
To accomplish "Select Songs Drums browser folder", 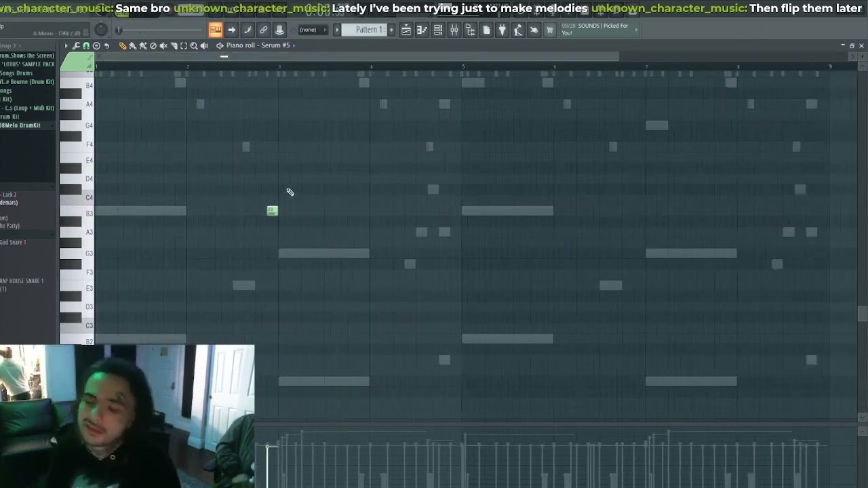I will pyautogui.click(x=16, y=73).
